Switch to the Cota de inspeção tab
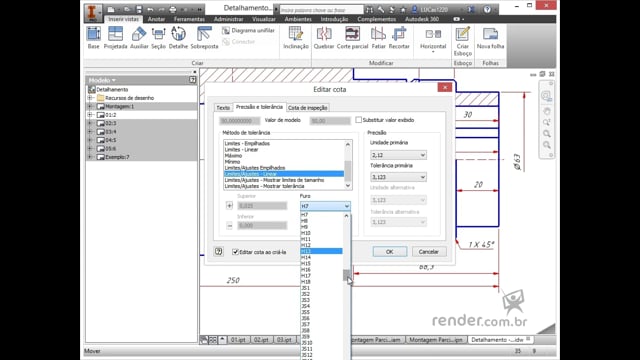 (307, 108)
